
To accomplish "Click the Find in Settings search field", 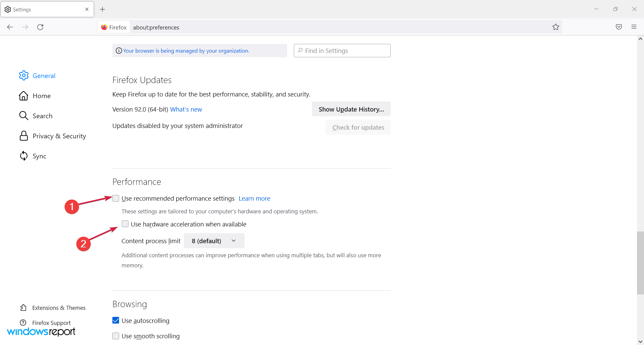I will 342,51.
